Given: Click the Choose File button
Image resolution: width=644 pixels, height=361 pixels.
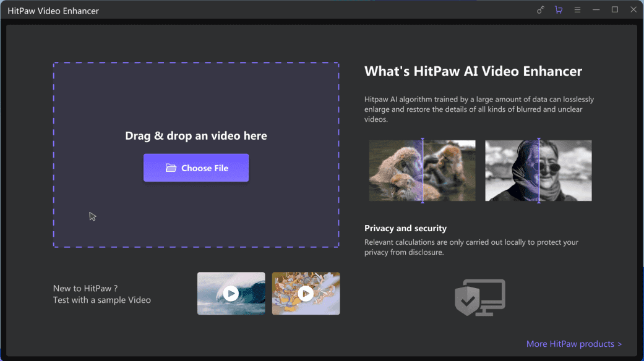Looking at the screenshot, I should click(x=196, y=168).
